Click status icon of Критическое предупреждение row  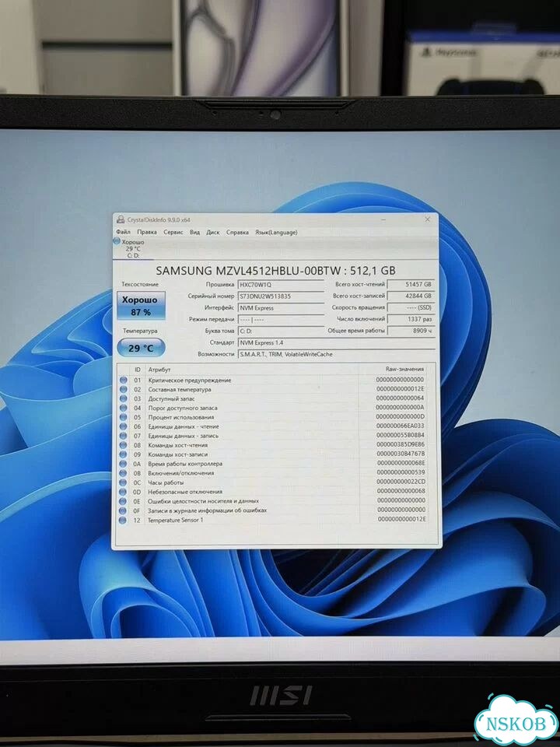124,381
